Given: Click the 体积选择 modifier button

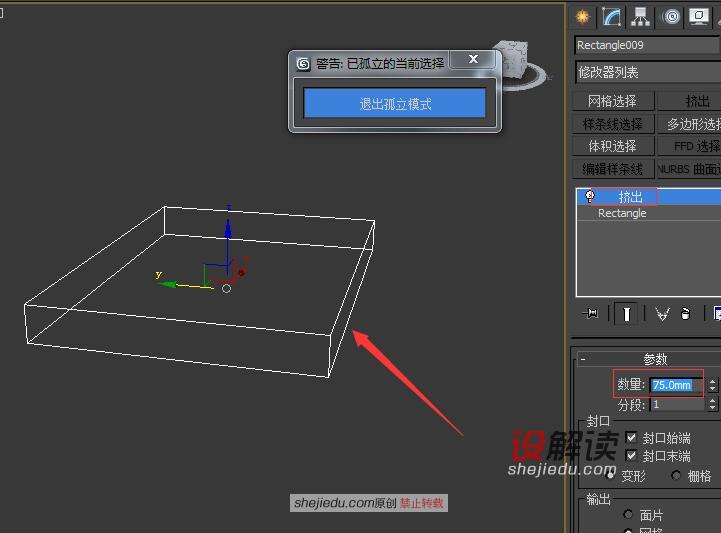Looking at the screenshot, I should [x=612, y=146].
